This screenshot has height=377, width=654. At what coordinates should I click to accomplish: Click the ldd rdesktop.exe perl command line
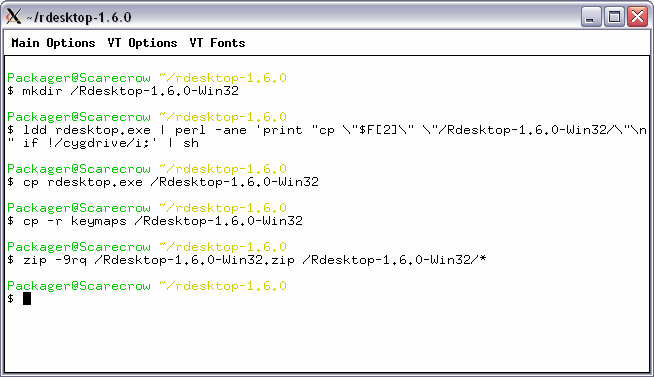pos(327,130)
